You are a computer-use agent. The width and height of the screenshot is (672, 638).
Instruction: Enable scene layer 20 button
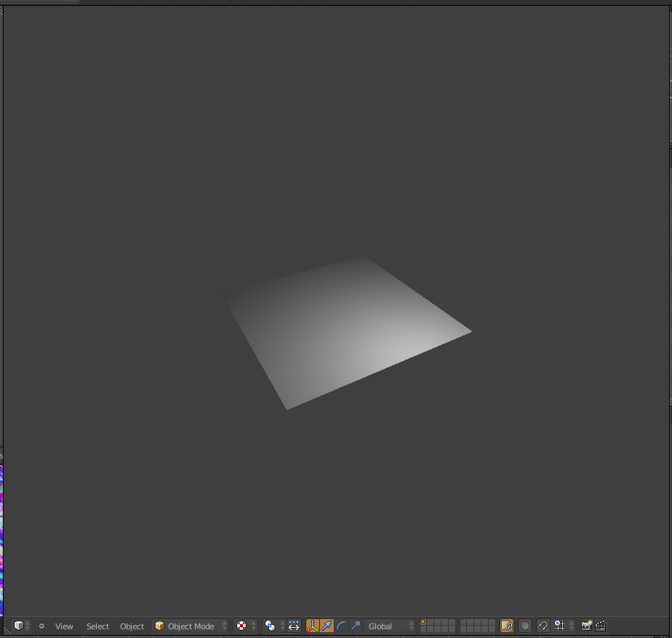click(x=492, y=629)
